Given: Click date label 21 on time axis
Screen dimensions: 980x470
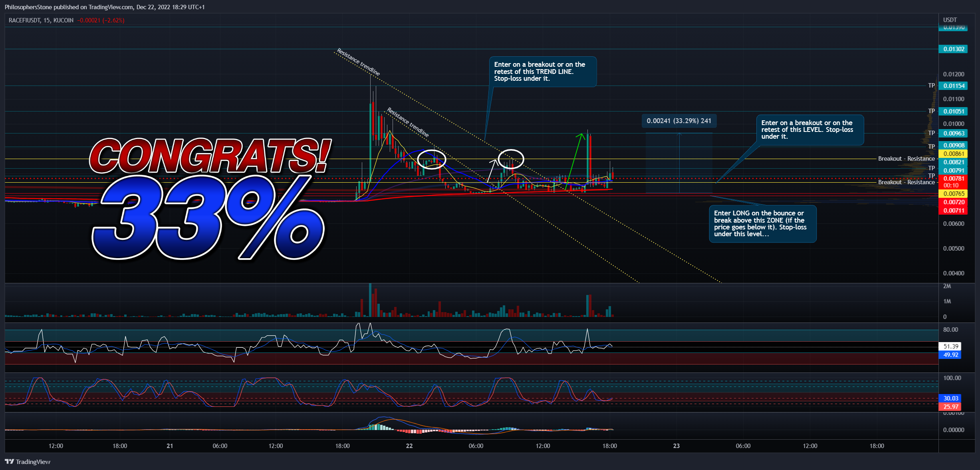Looking at the screenshot, I should (x=170, y=446).
